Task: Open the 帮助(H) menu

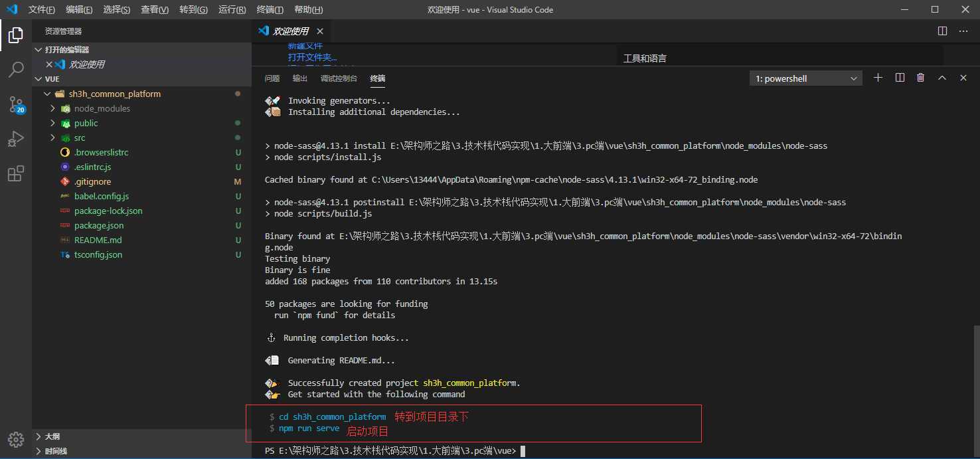Action: [308, 10]
